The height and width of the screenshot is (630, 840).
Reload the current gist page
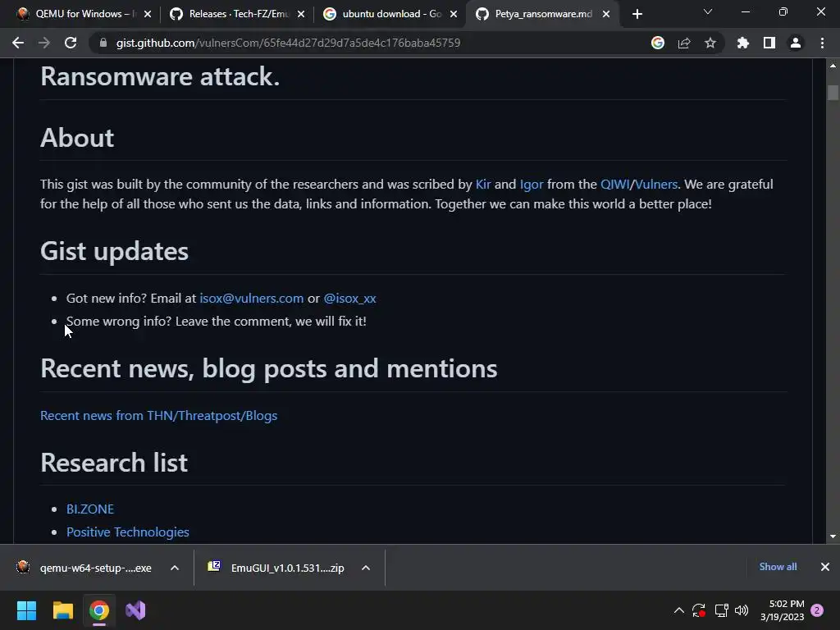(x=71, y=43)
